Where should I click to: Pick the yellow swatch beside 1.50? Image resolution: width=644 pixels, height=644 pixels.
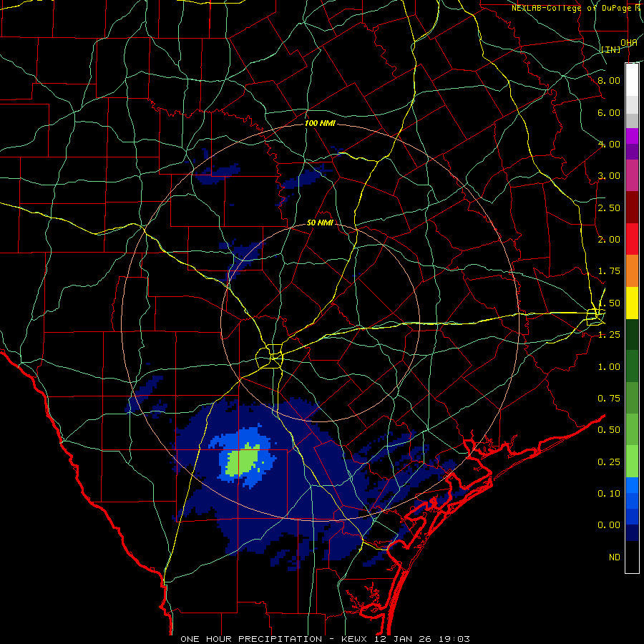coord(632,303)
